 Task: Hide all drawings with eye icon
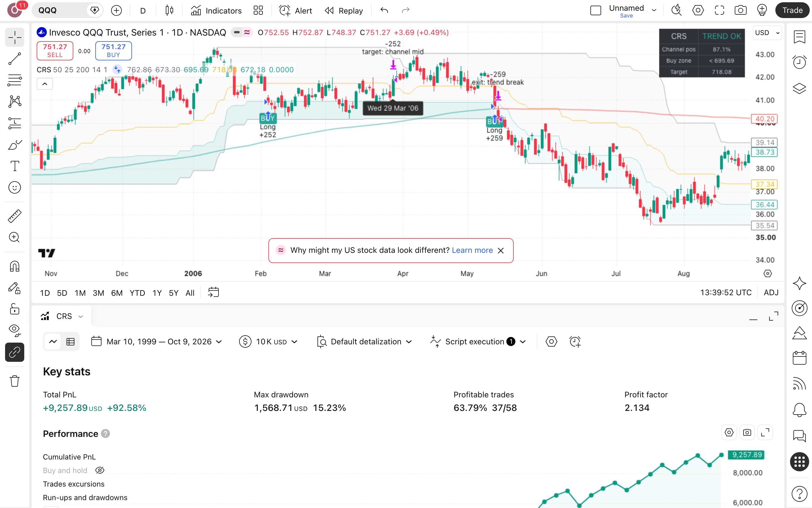point(14,330)
